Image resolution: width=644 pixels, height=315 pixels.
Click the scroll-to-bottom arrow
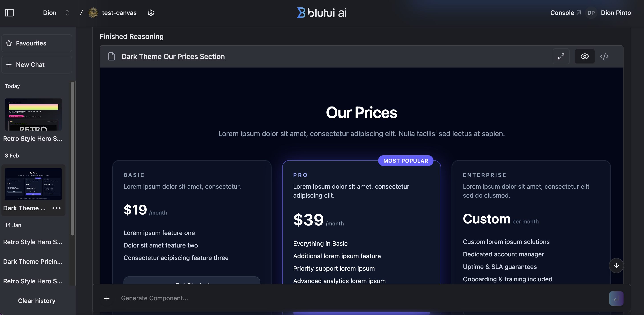616,266
